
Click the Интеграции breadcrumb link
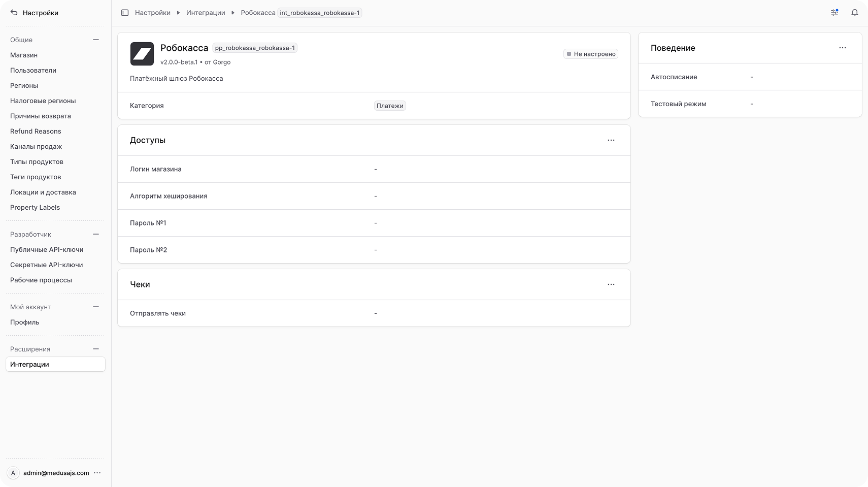pyautogui.click(x=206, y=13)
